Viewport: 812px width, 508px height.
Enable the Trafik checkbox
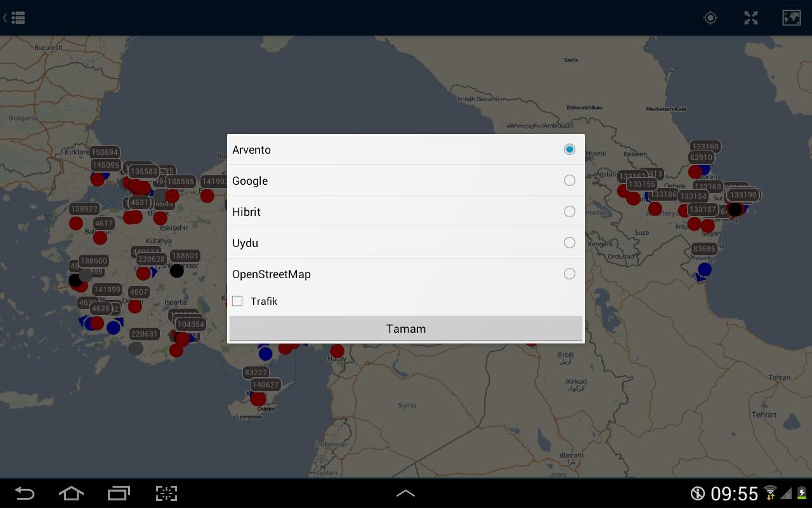pyautogui.click(x=237, y=301)
